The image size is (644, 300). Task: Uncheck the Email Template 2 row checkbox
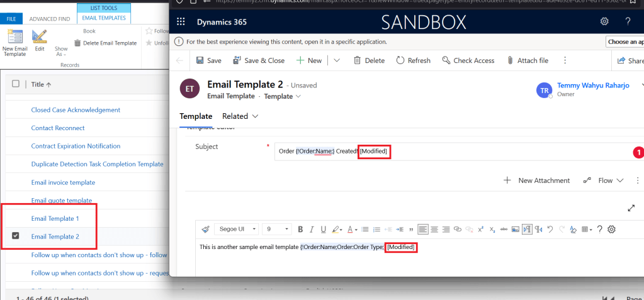pyautogui.click(x=16, y=236)
